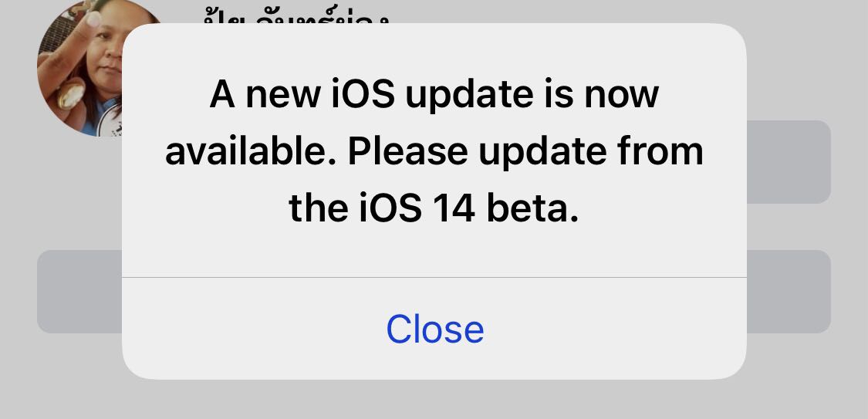Image resolution: width=868 pixels, height=419 pixels.
Task: Click the word 'iOS' in the first alert line
Action: pyautogui.click(x=363, y=95)
